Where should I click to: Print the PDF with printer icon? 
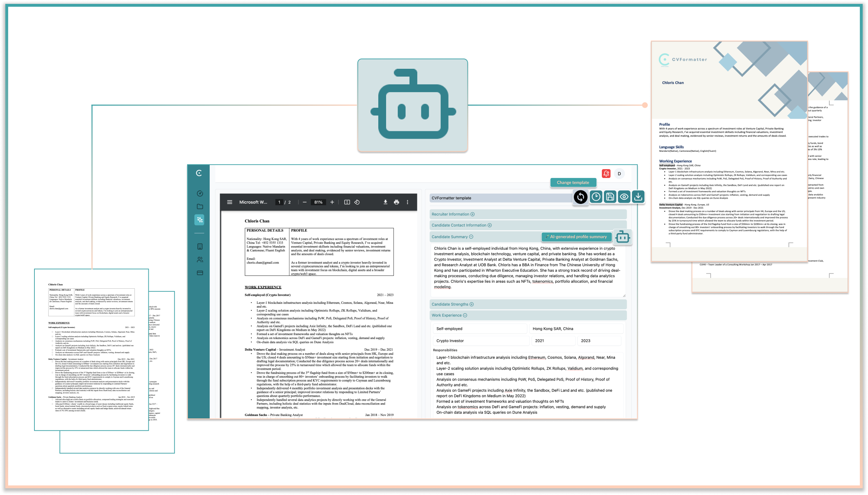[396, 202]
